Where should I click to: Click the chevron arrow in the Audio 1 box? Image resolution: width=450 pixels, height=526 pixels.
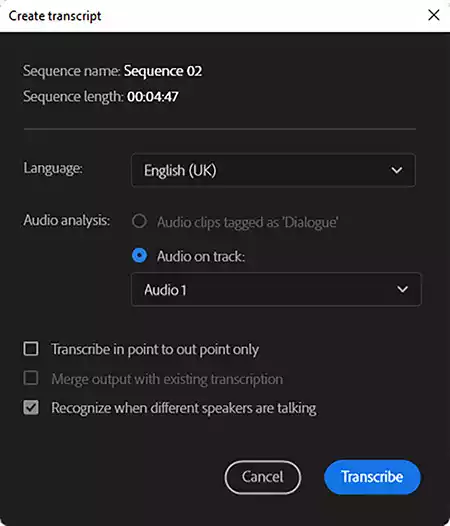402,289
